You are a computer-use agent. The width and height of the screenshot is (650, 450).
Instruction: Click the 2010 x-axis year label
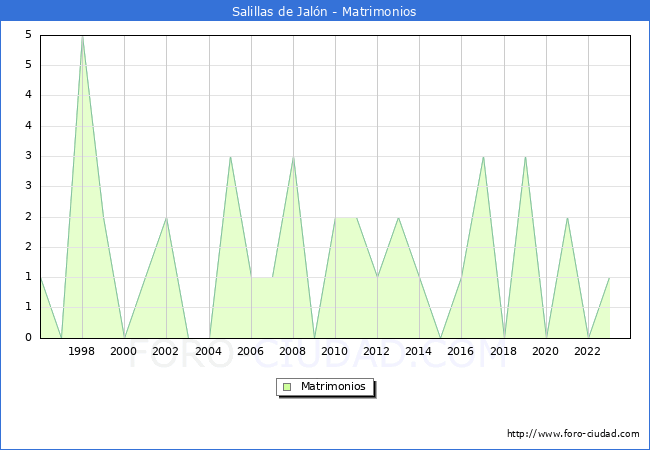click(x=335, y=351)
